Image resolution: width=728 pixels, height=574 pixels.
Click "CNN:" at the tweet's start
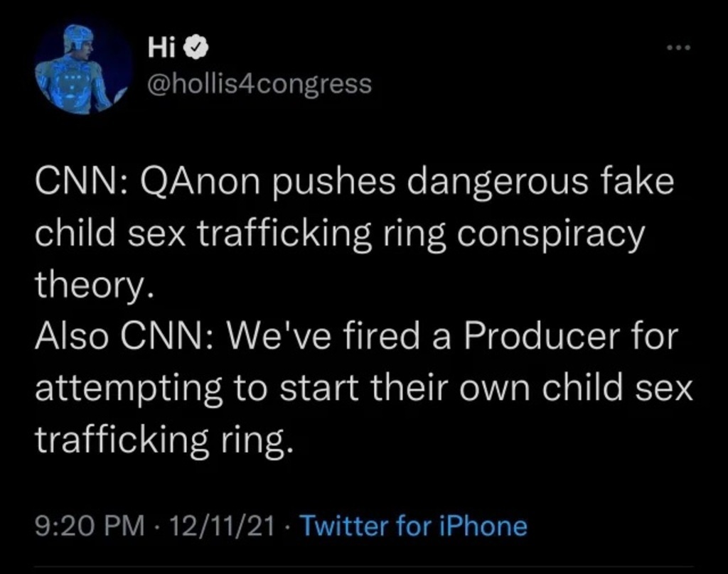click(x=81, y=183)
